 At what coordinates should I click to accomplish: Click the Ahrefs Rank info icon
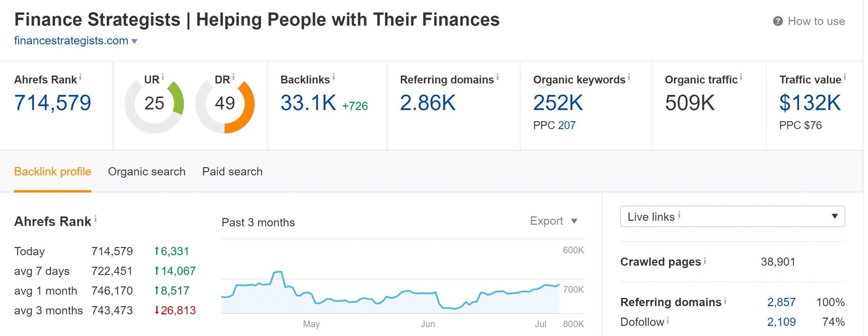pyautogui.click(x=80, y=77)
